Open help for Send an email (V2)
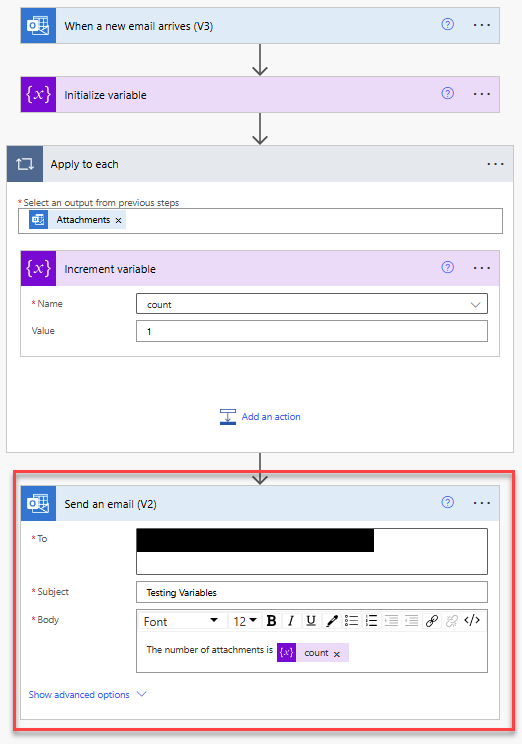 tap(447, 502)
